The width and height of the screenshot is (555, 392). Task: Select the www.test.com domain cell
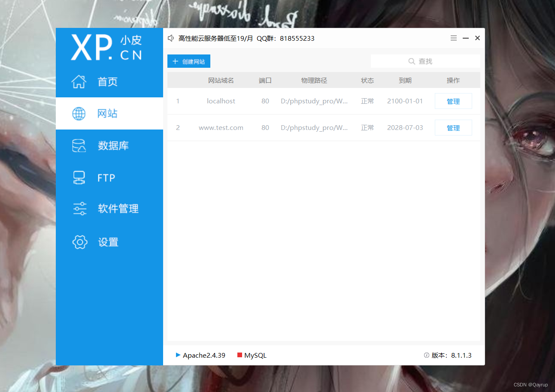click(221, 128)
